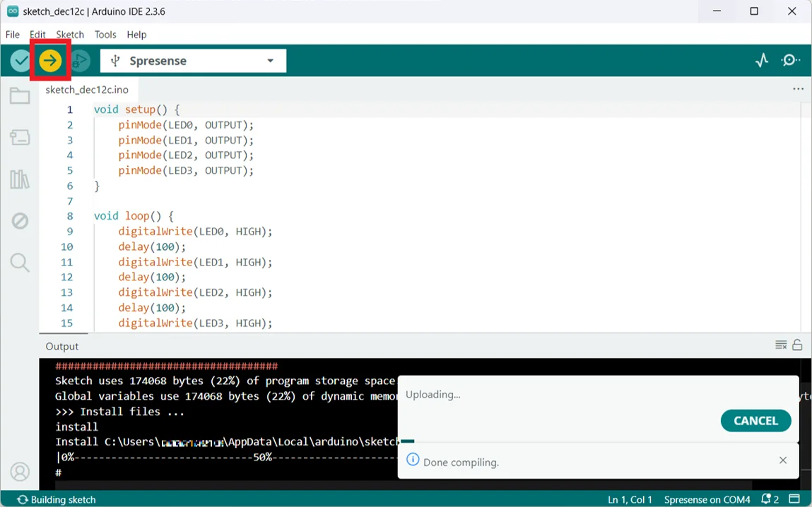Image resolution: width=812 pixels, height=507 pixels.
Task: Click line number 15 in gutter
Action: coord(67,323)
